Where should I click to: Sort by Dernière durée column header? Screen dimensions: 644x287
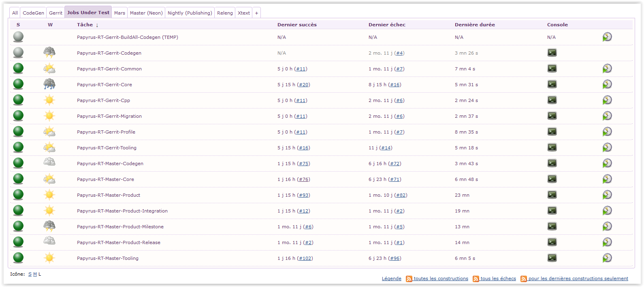pos(475,25)
